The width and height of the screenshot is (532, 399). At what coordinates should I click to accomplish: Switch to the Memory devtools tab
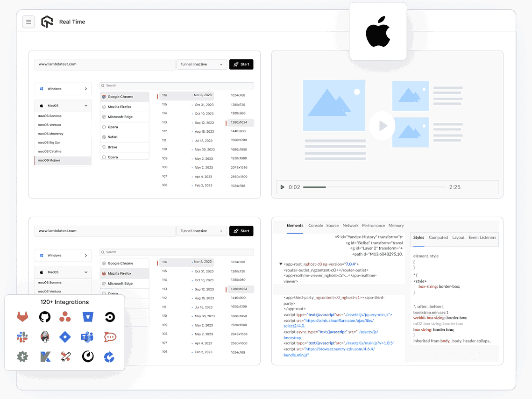click(x=396, y=226)
